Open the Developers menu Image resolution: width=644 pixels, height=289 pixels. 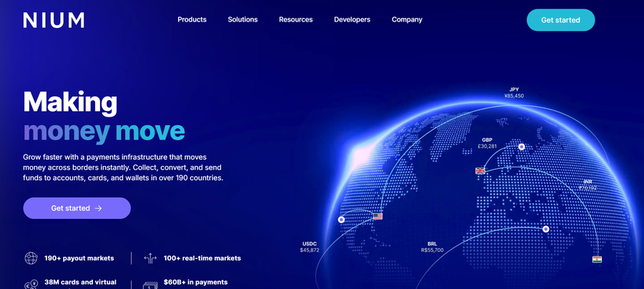(352, 20)
